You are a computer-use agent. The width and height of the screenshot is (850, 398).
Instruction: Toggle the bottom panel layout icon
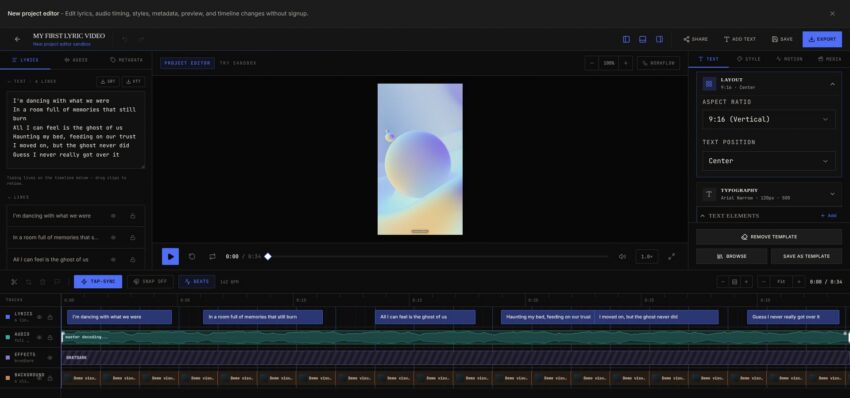pyautogui.click(x=642, y=39)
